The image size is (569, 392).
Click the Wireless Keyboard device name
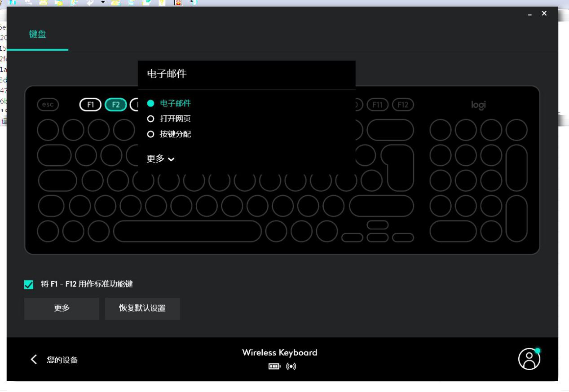pyautogui.click(x=280, y=352)
